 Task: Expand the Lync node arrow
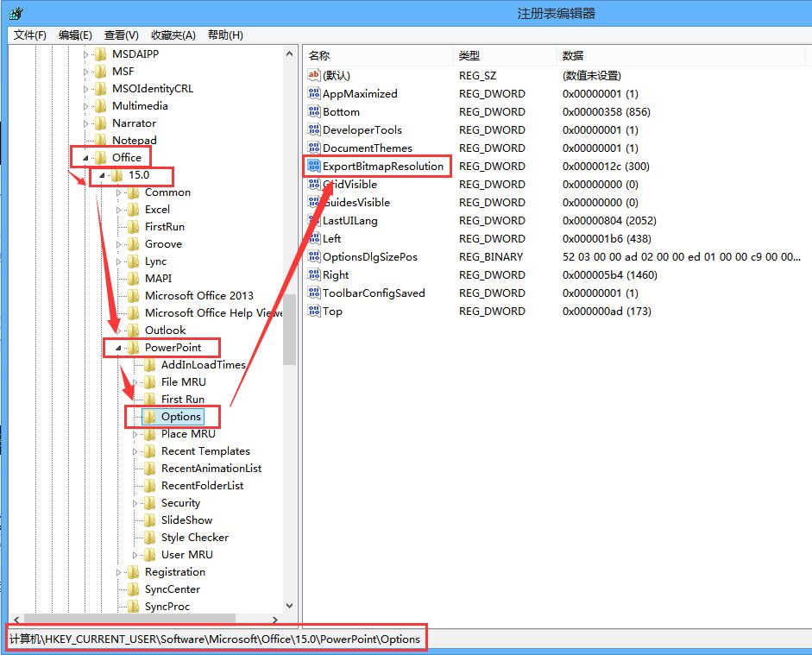[x=118, y=261]
